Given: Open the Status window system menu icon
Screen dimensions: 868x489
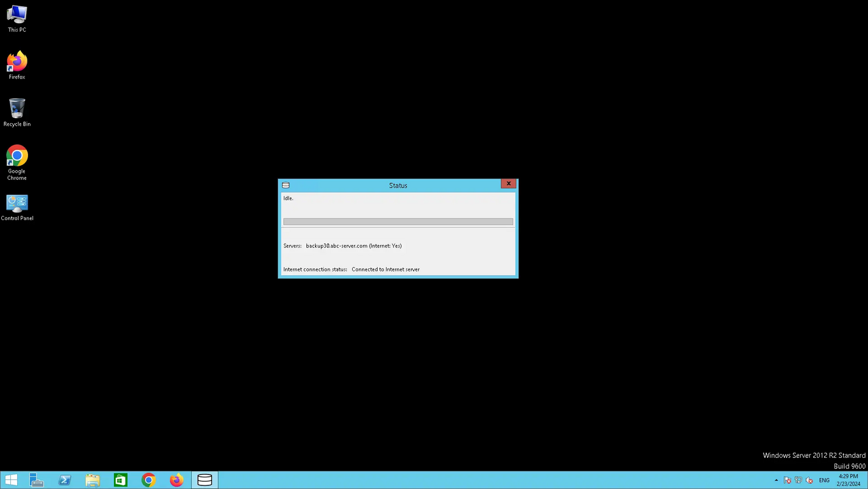Looking at the screenshot, I should [285, 185].
